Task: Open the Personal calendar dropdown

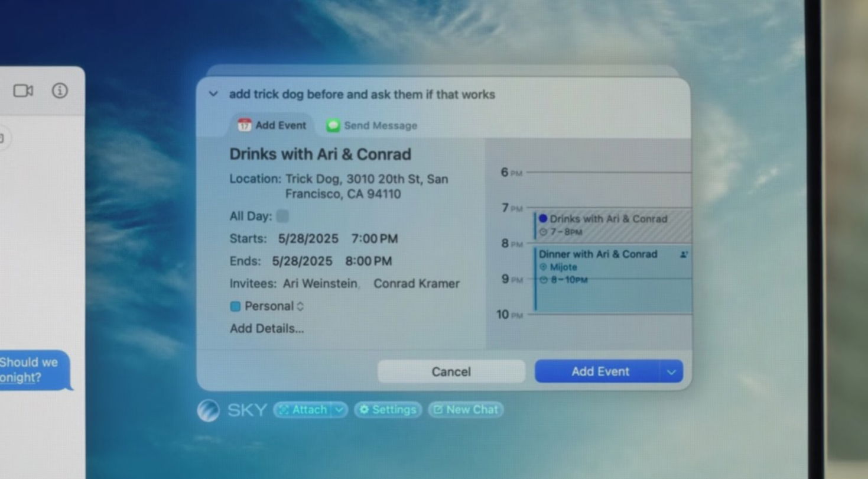Action: tap(275, 306)
